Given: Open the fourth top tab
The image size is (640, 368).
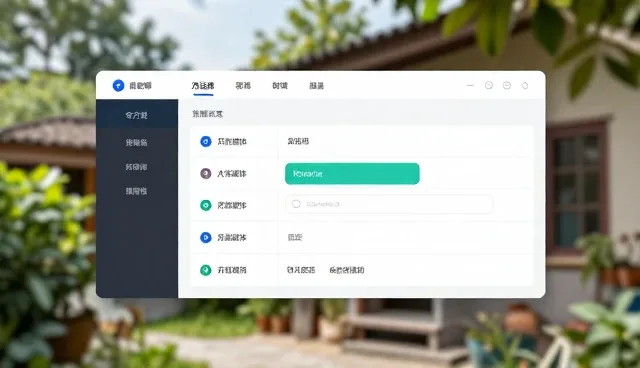Looking at the screenshot, I should pyautogui.click(x=316, y=86).
